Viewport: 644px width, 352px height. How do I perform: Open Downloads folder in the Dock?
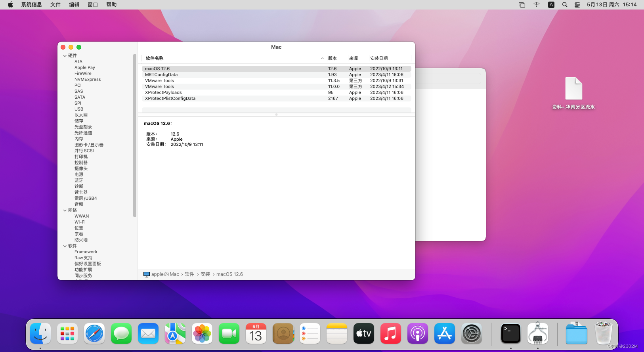[577, 333]
